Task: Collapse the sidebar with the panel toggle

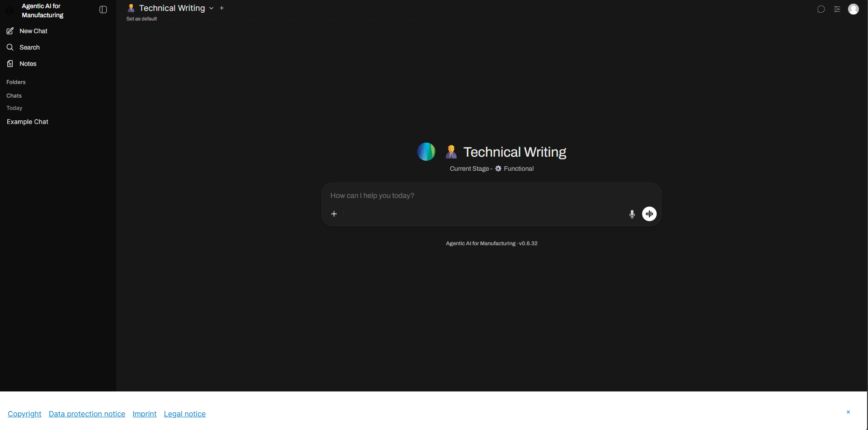Action: (x=103, y=10)
